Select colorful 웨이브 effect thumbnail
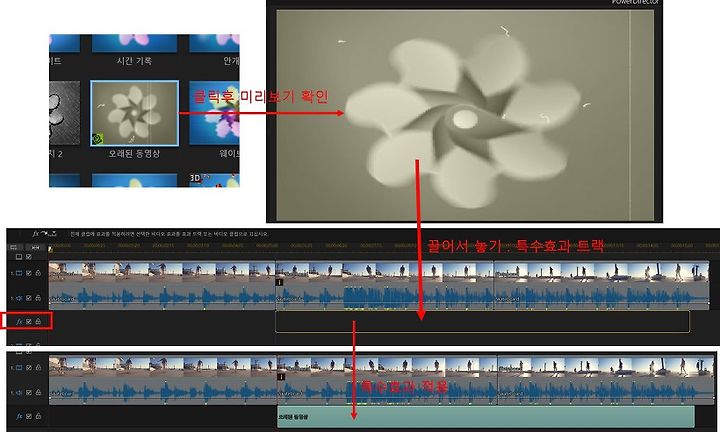This screenshot has height=432, width=720. pos(214,113)
